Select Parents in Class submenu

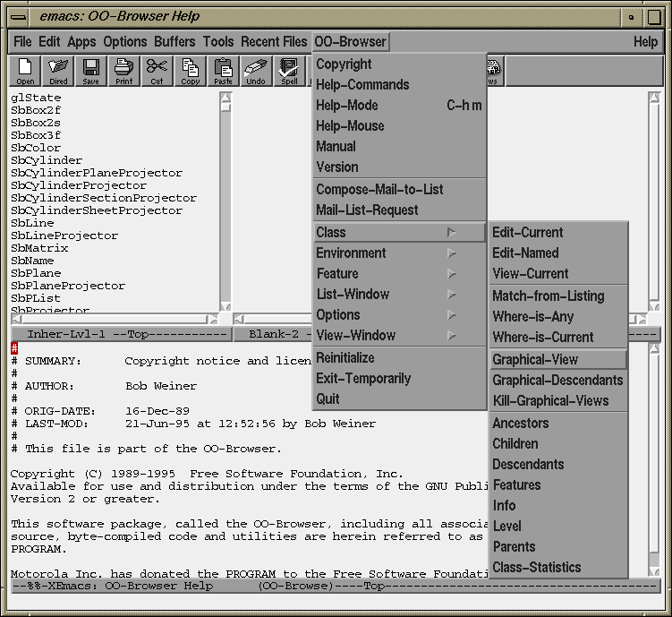558,546
